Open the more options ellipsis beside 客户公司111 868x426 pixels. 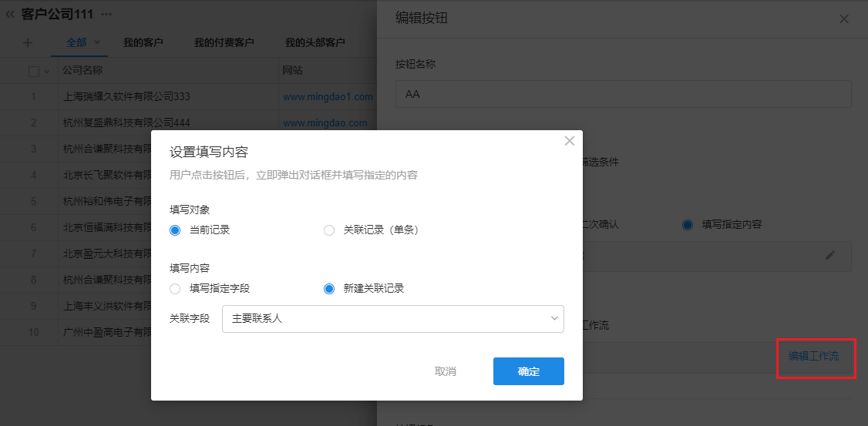pyautogui.click(x=106, y=15)
